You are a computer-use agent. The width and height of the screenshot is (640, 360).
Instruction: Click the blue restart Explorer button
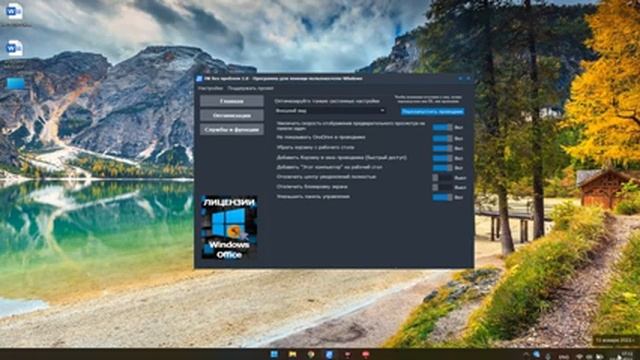(x=432, y=111)
